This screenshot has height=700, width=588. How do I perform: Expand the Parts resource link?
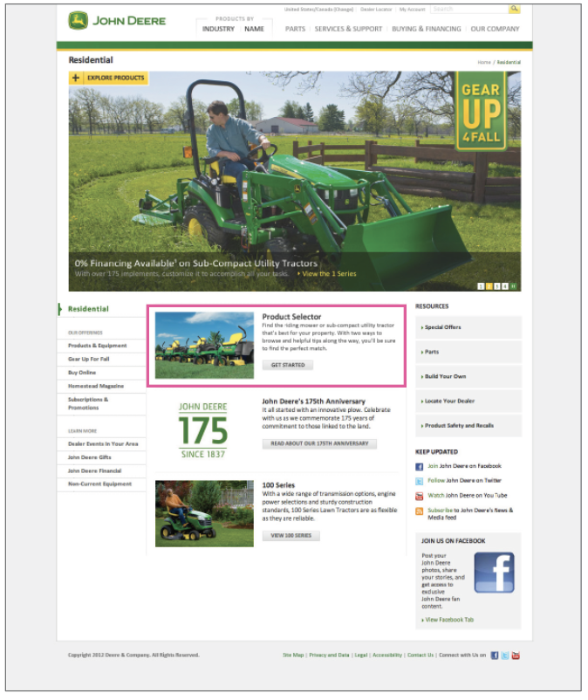pos(468,352)
